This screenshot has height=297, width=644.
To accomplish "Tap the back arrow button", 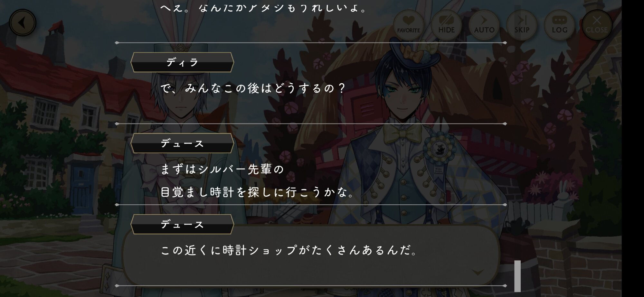I will point(23,23).
